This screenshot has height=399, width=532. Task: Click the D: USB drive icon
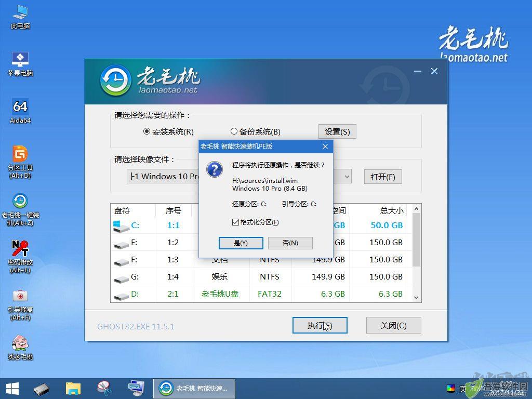pyautogui.click(x=121, y=296)
